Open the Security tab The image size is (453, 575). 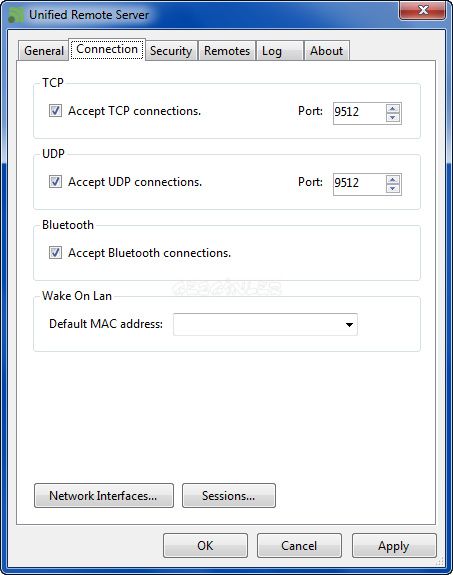point(171,51)
